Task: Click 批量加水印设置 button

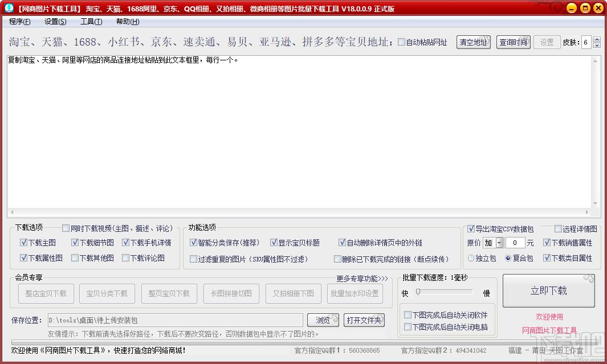Action: pyautogui.click(x=355, y=293)
